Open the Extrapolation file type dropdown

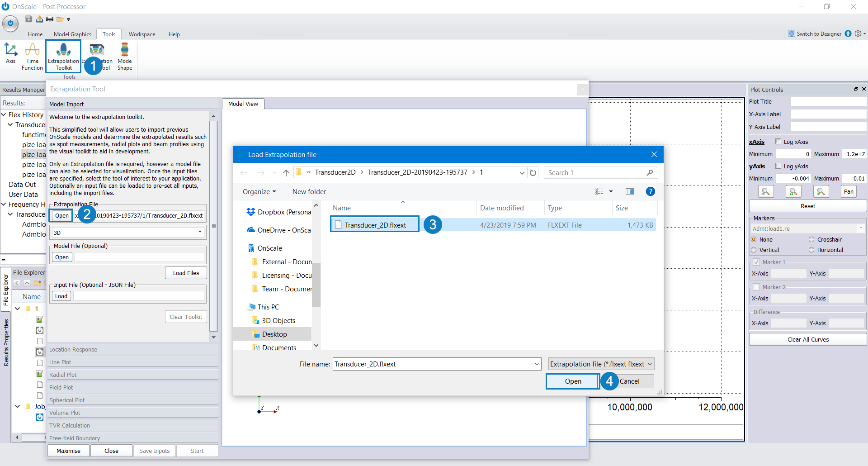tap(601, 364)
